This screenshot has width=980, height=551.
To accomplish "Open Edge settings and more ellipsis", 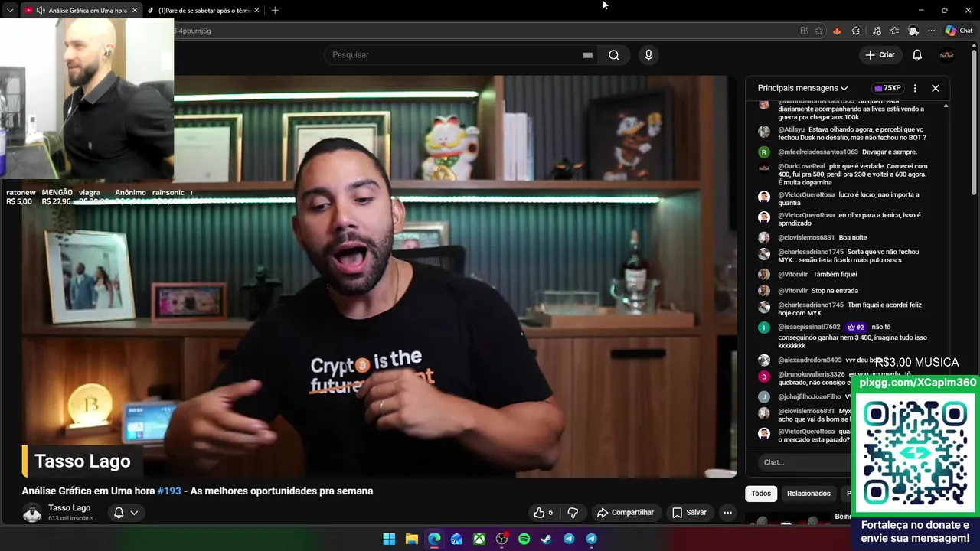I will point(931,31).
